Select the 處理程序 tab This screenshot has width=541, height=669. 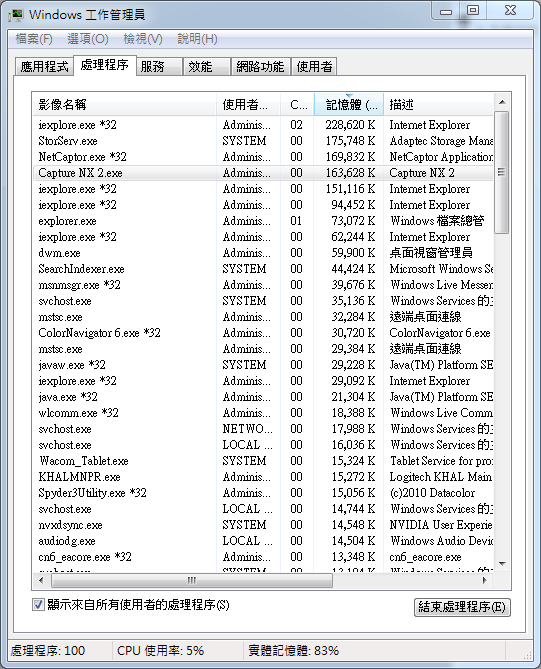(x=105, y=65)
